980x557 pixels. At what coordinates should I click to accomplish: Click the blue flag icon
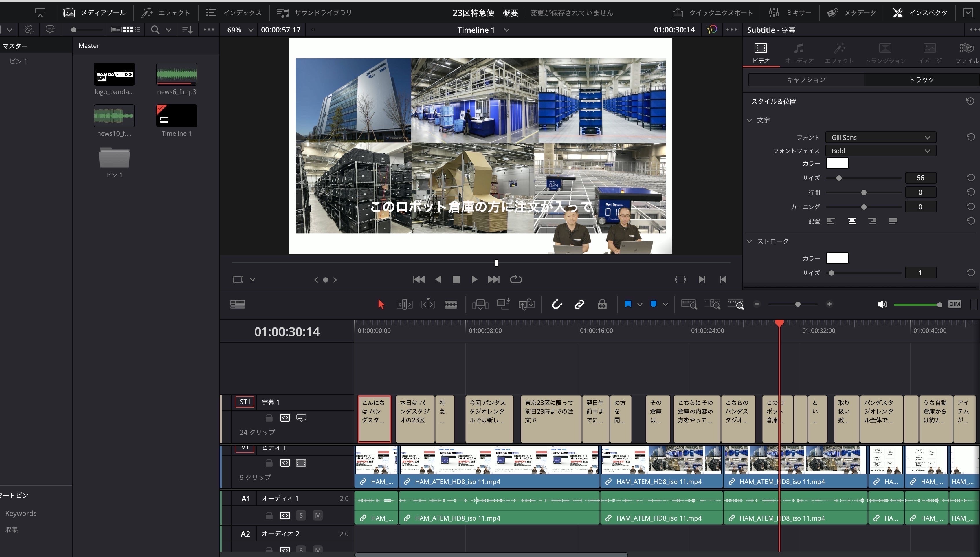coord(627,304)
